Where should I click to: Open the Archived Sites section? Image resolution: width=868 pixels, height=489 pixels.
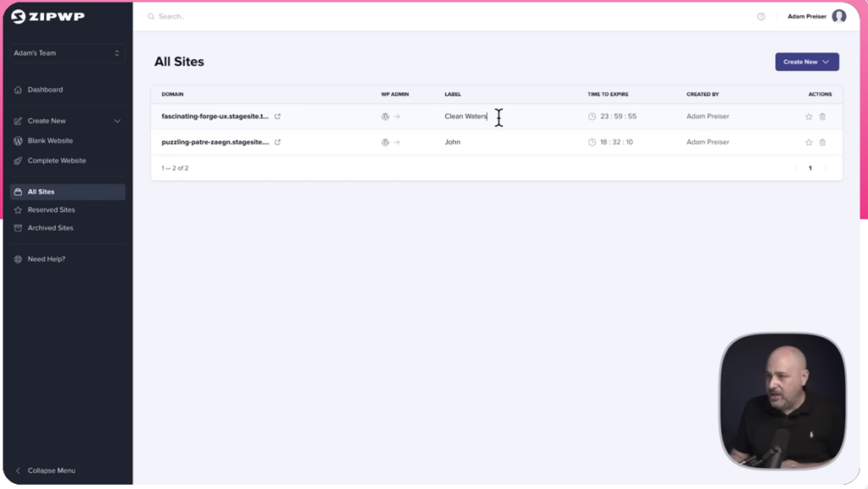[48, 227]
